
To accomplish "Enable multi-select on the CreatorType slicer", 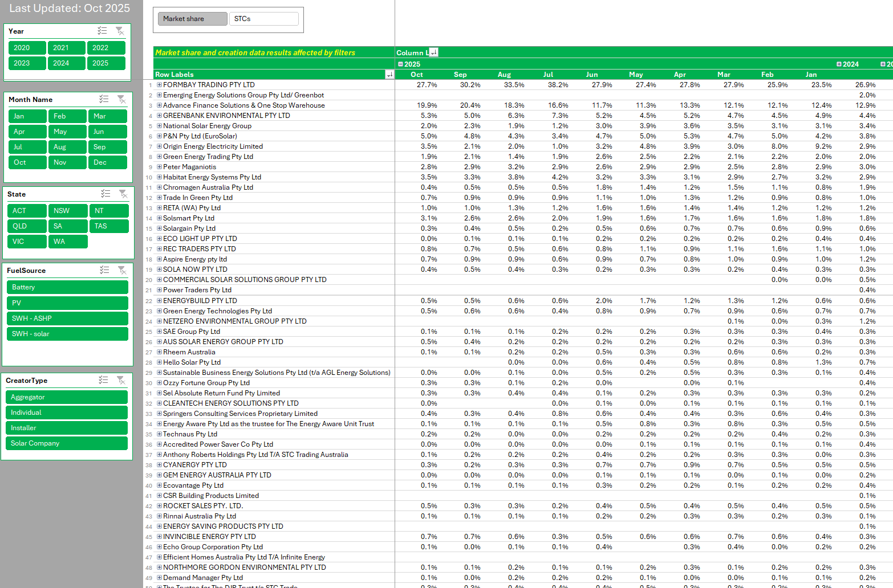I will tap(103, 380).
